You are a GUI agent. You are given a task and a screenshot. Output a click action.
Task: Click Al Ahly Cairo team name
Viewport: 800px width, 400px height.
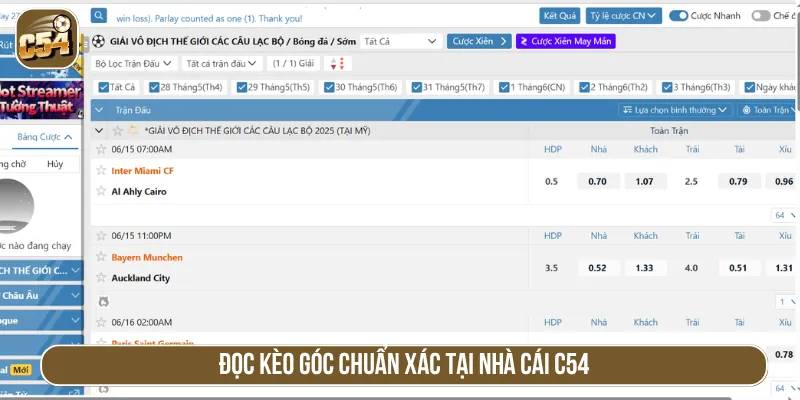point(139,192)
